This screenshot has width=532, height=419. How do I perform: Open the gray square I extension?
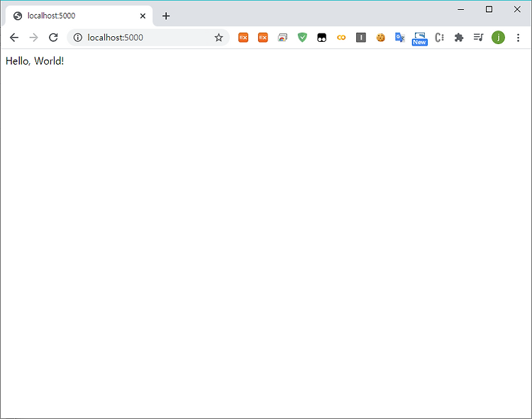point(361,38)
